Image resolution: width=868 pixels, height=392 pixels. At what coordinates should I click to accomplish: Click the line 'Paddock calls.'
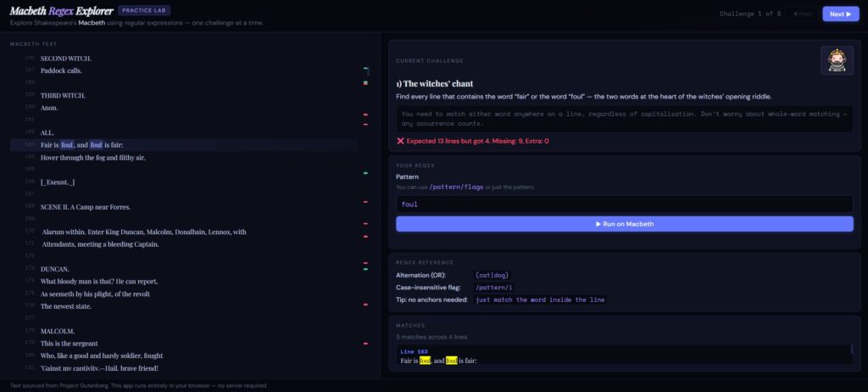click(61, 71)
